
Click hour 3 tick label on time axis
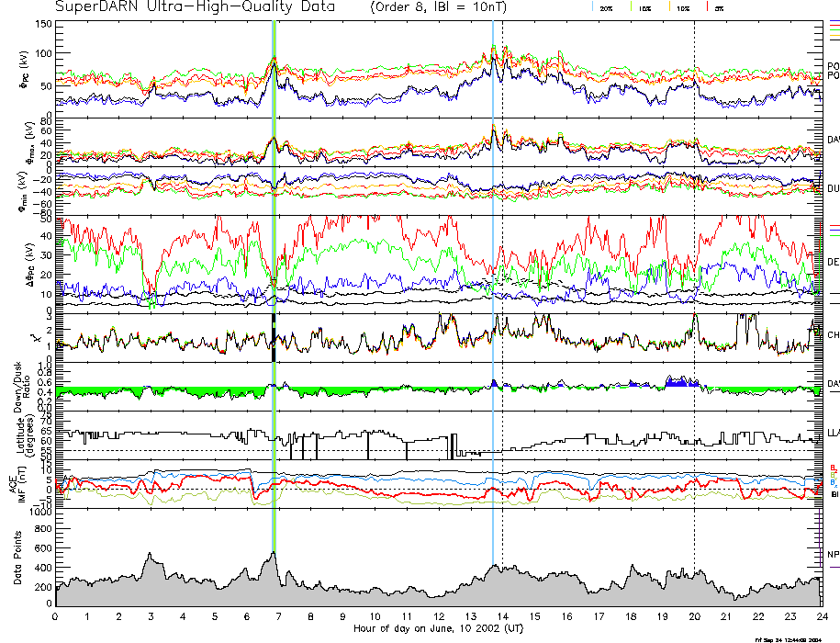[151, 616]
